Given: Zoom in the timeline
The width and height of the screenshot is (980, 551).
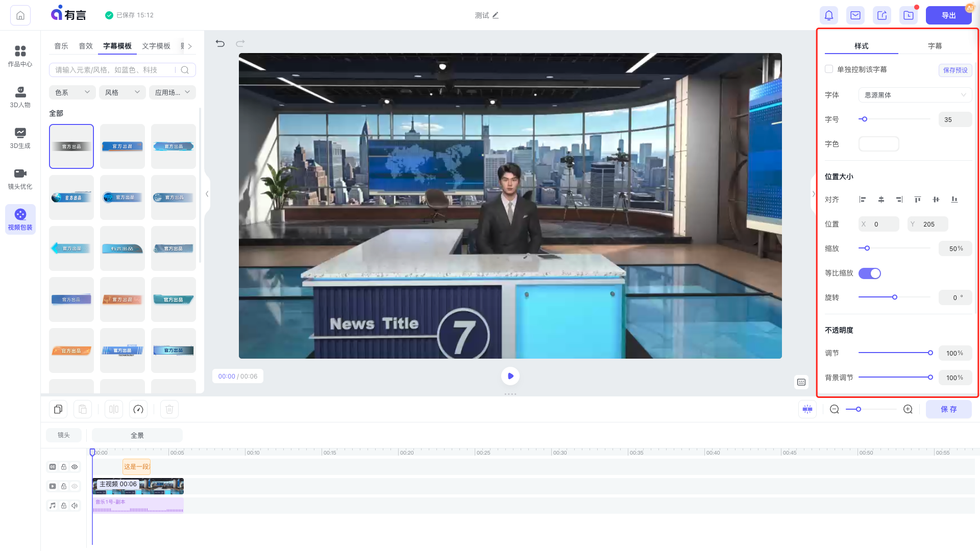Looking at the screenshot, I should [x=908, y=409].
